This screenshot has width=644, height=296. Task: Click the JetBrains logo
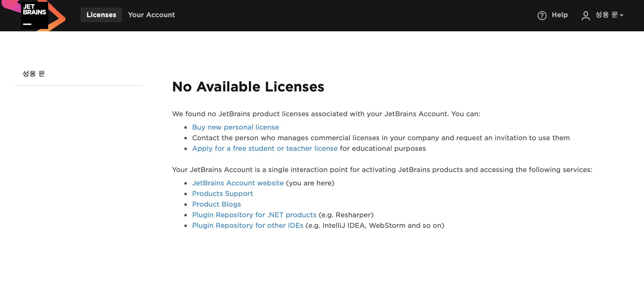(34, 15)
